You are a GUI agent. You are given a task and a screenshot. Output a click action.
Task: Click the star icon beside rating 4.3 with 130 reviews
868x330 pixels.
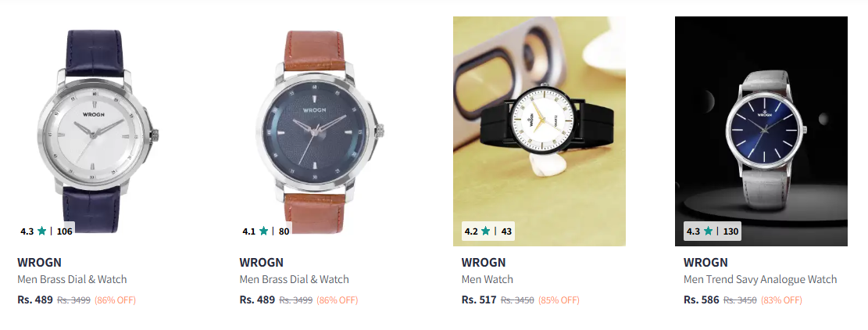(708, 231)
